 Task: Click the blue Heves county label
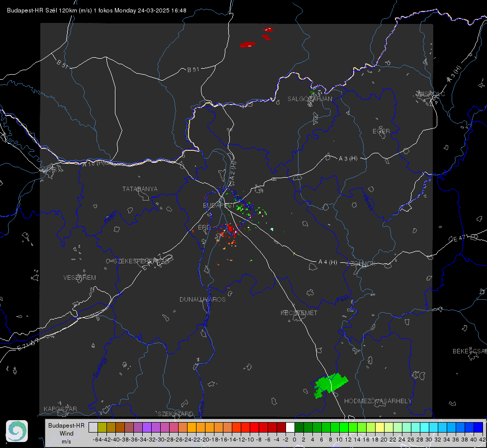368,203
